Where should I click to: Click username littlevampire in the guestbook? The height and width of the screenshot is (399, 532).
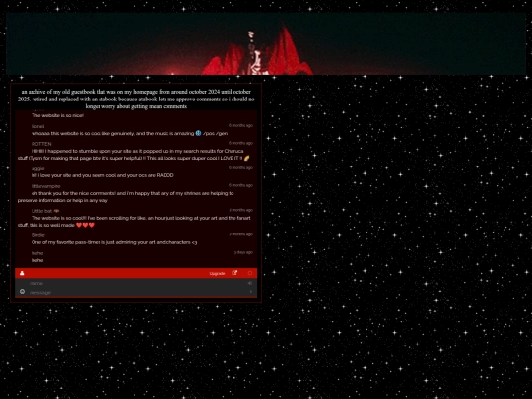click(x=45, y=186)
